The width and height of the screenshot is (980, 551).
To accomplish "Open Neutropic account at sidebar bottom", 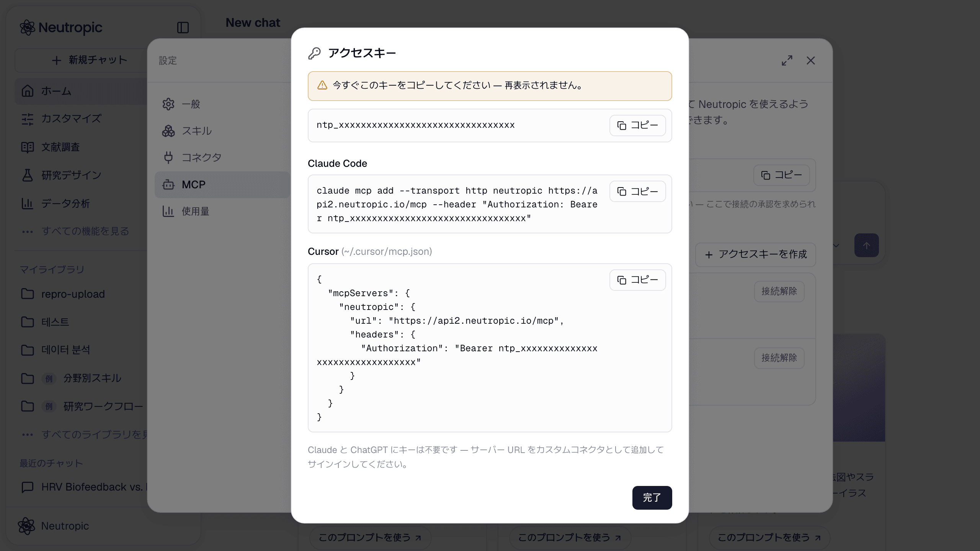I will (x=54, y=526).
